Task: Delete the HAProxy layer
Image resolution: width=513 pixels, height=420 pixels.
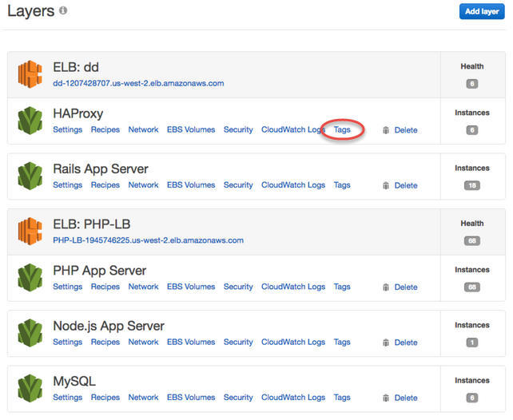Action: [406, 130]
